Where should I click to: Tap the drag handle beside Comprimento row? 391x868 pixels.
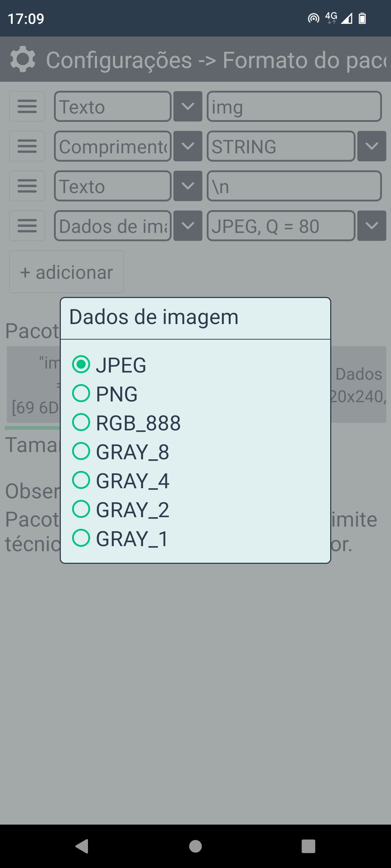(27, 146)
